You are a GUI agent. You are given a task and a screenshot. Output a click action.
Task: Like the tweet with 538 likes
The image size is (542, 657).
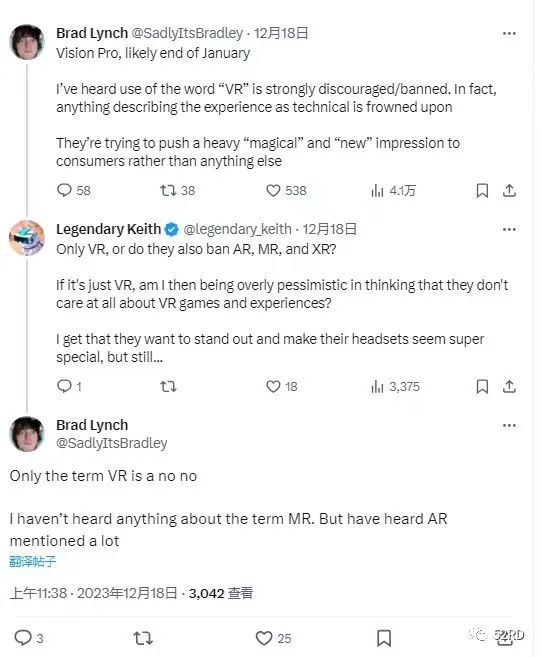[x=273, y=191]
